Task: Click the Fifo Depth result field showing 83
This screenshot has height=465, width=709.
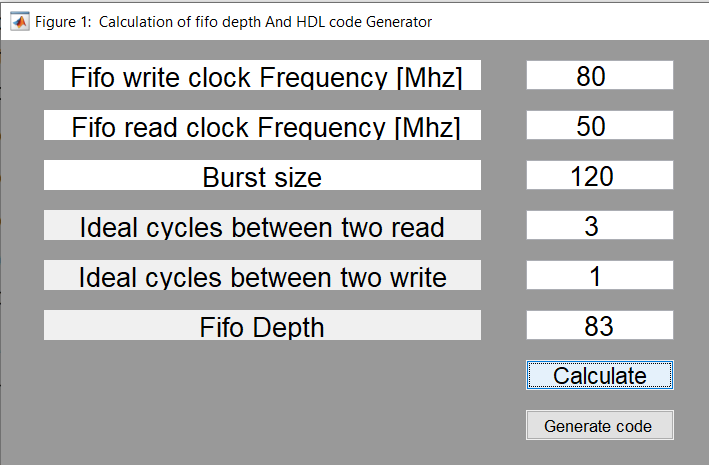Action: coord(600,325)
